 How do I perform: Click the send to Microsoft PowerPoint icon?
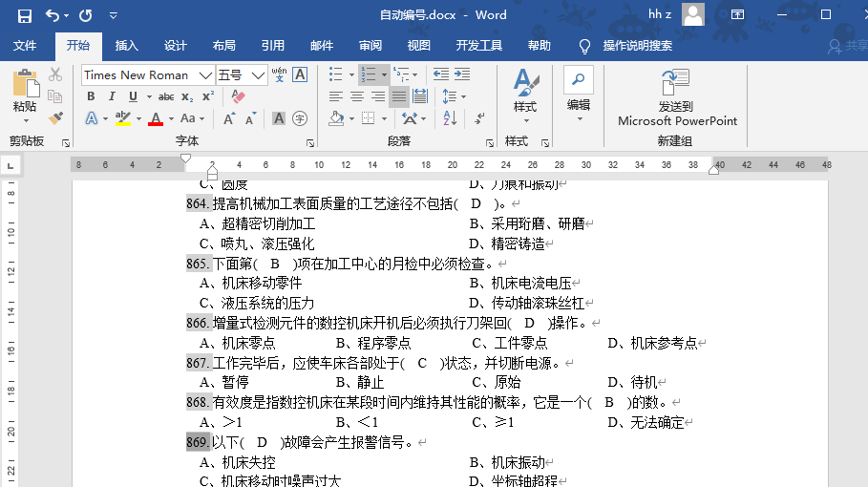coord(676,82)
